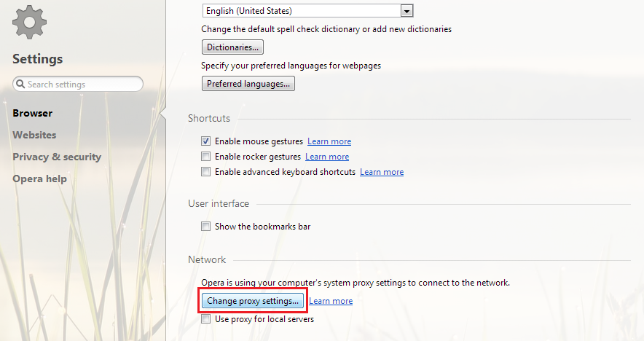
Task: Click the Settings page title
Action: click(37, 59)
